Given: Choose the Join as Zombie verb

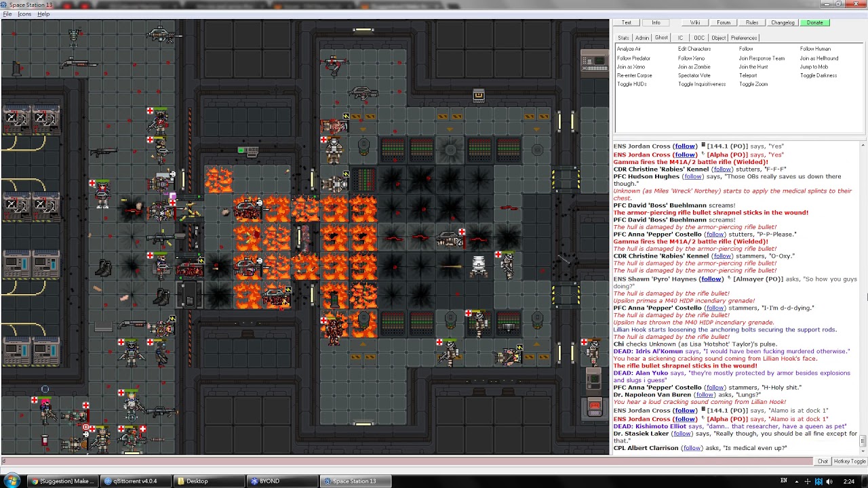Looking at the screenshot, I should tap(694, 66).
